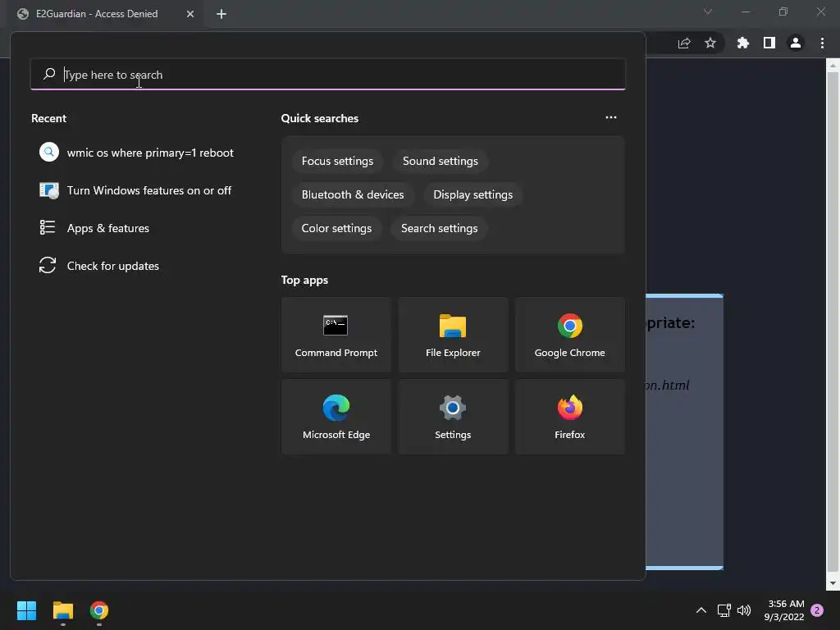Click the Chrome page vertical scrollbar
The width and height of the screenshot is (840, 630).
point(833,323)
